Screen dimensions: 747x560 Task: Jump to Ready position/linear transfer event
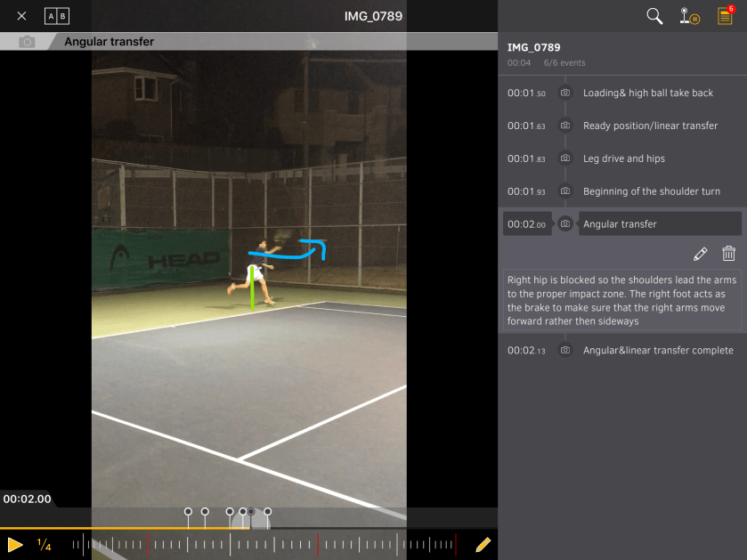(650, 126)
